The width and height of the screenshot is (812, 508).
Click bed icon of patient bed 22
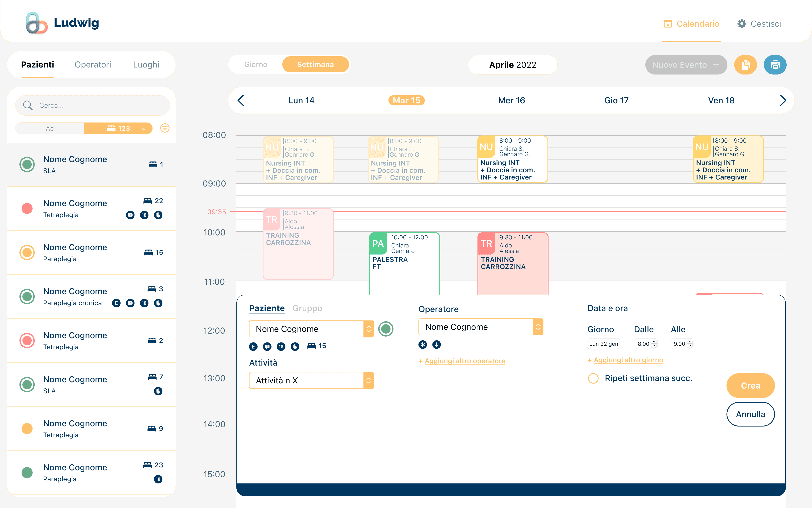coord(148,201)
